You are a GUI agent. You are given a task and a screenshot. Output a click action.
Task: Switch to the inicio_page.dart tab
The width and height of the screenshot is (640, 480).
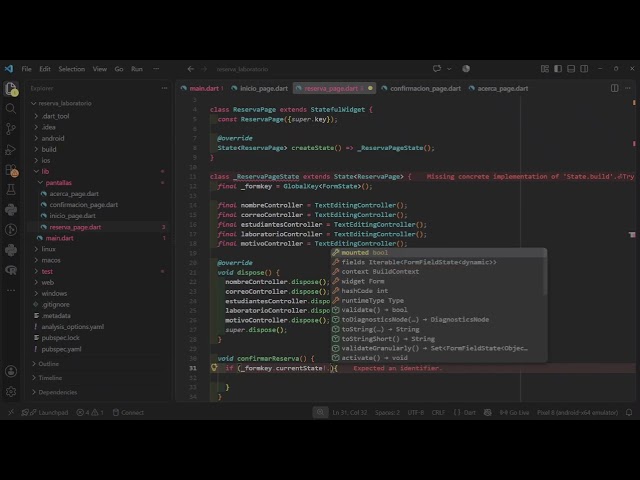pyautogui.click(x=260, y=88)
